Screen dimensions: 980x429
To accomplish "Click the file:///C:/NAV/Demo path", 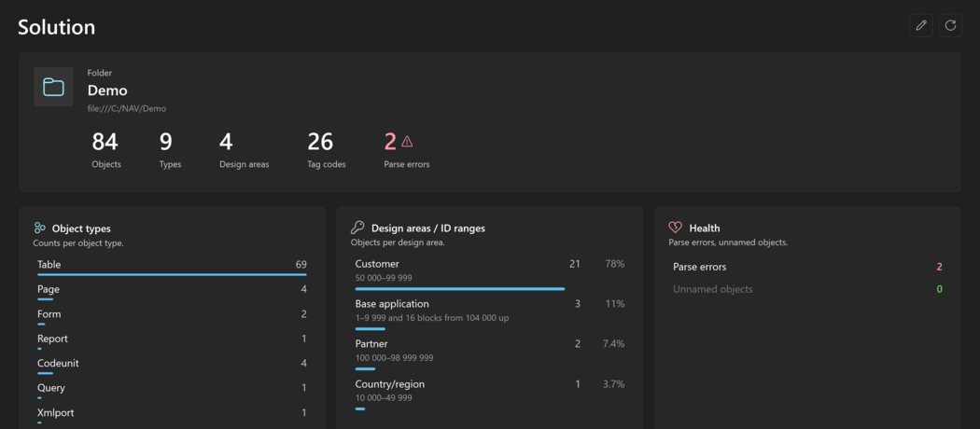I will (127, 109).
